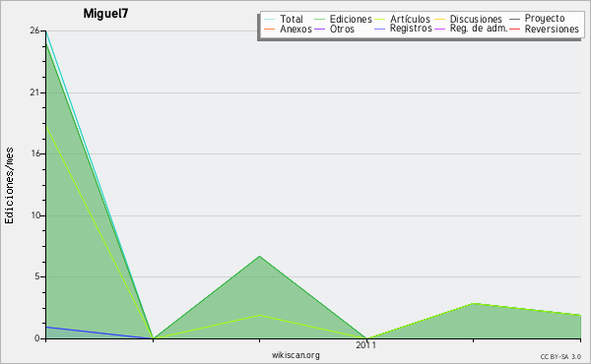Click the red Reversiones legend line swatch
591x364 pixels.
point(514,30)
